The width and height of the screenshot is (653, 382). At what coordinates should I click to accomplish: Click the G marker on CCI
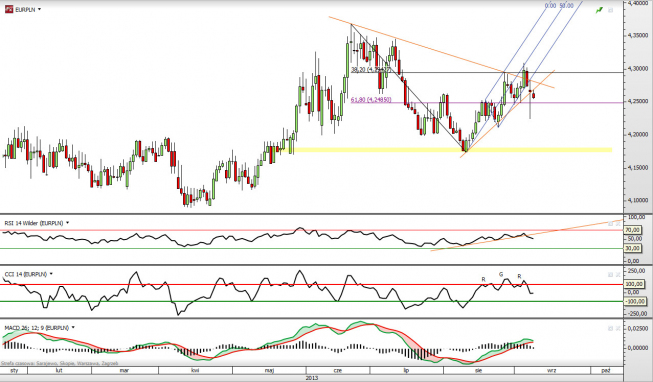501,274
